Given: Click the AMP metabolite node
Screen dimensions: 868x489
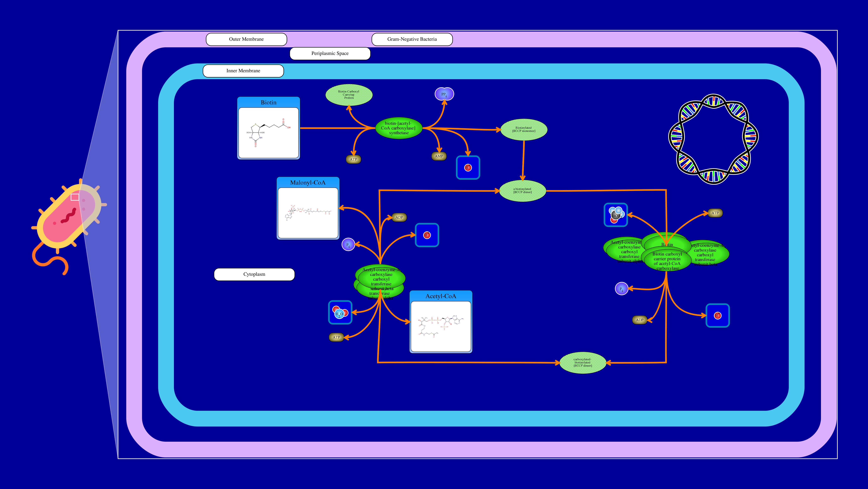Looking at the screenshot, I should point(439,156).
